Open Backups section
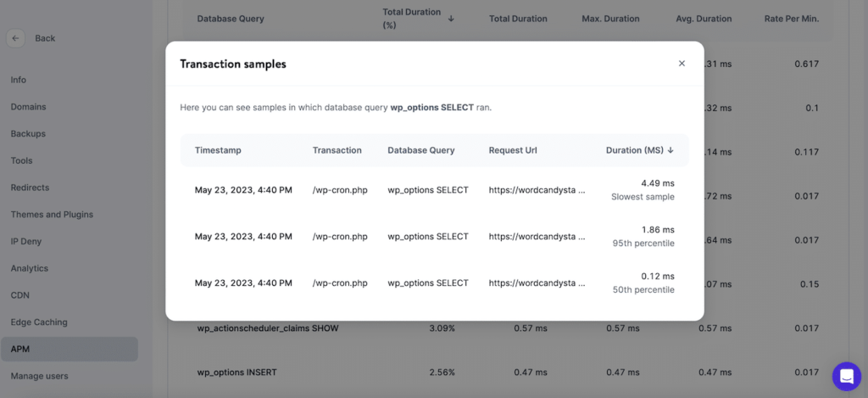The height and width of the screenshot is (398, 868). point(28,134)
